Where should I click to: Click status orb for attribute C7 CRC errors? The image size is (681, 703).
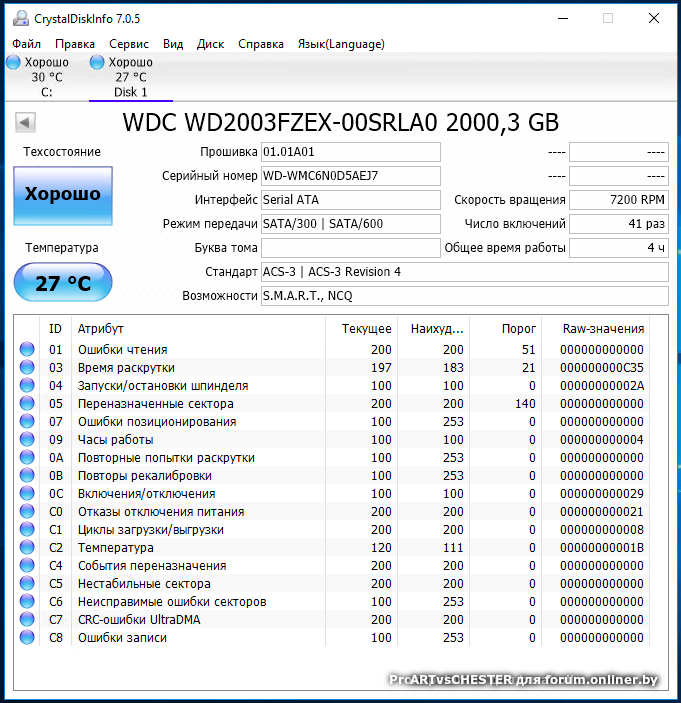point(27,620)
